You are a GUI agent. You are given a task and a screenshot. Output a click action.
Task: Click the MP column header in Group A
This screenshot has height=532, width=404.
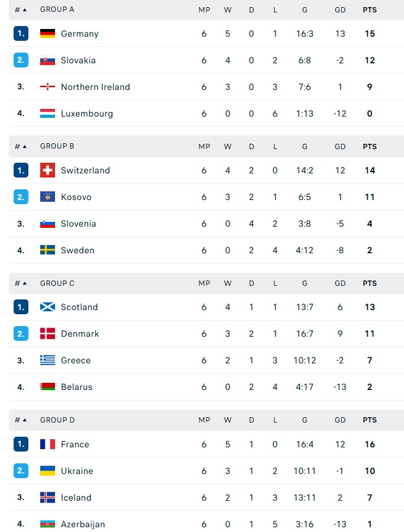203,9
